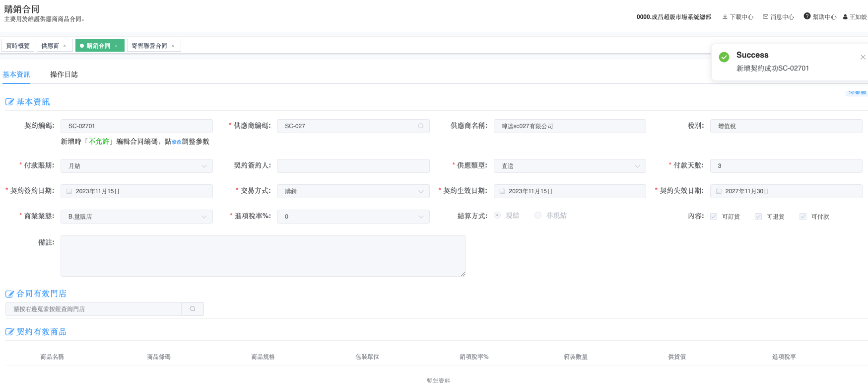This screenshot has width=868, height=383.
Task: Click the user profile icon 王如蛟
Action: [x=845, y=17]
